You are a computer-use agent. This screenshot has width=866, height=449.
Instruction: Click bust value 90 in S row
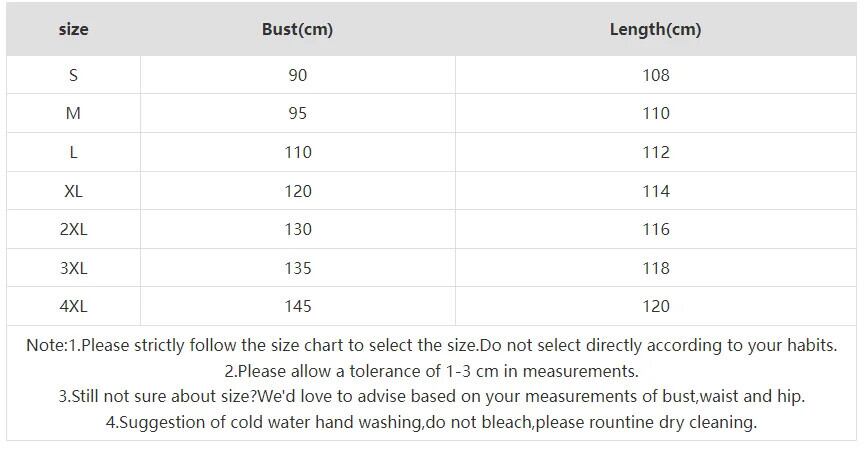pyautogui.click(x=297, y=75)
